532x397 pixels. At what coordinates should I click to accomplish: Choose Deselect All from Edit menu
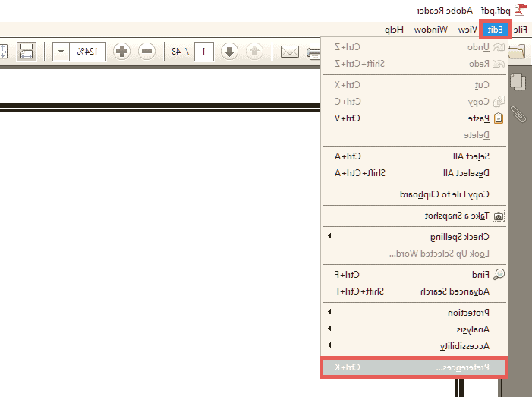[x=414, y=173]
